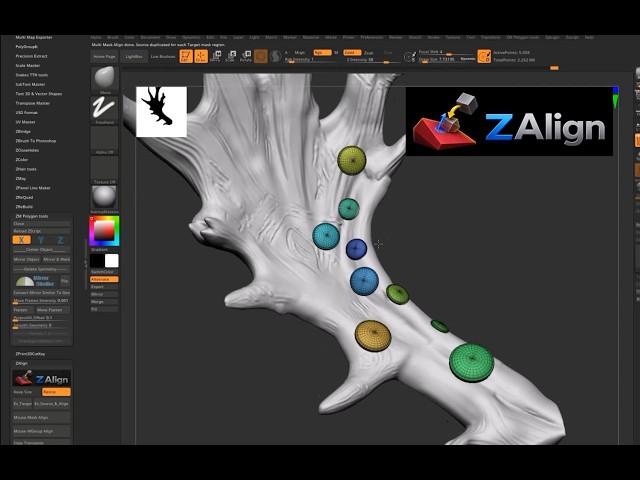Image resolution: width=640 pixels, height=480 pixels.
Task: Click the Home Page button
Action: pos(104,57)
